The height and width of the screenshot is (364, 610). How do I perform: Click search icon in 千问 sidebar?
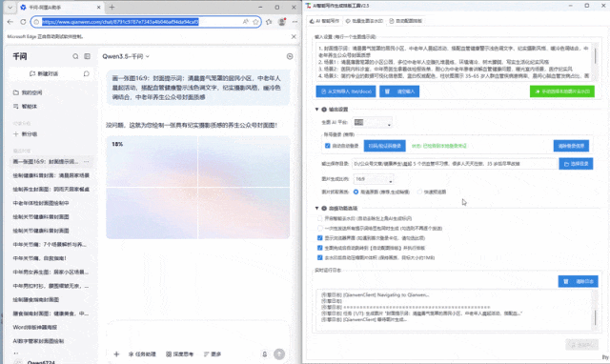75,56
